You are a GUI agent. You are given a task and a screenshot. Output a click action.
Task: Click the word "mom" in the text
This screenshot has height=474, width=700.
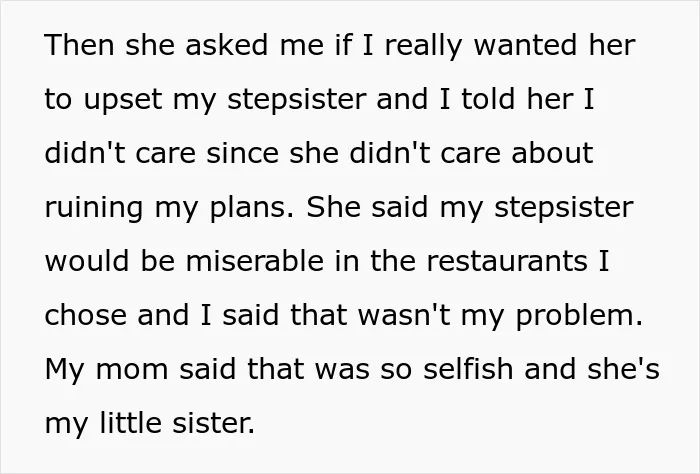coord(132,369)
